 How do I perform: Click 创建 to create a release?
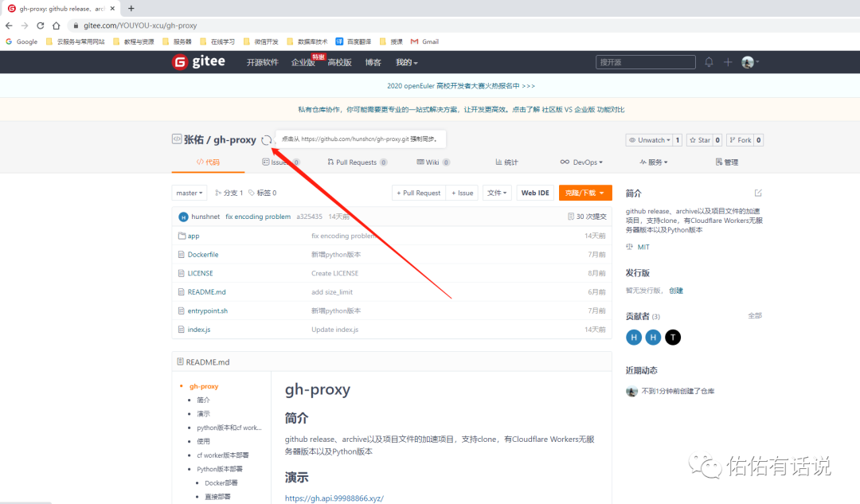(676, 291)
